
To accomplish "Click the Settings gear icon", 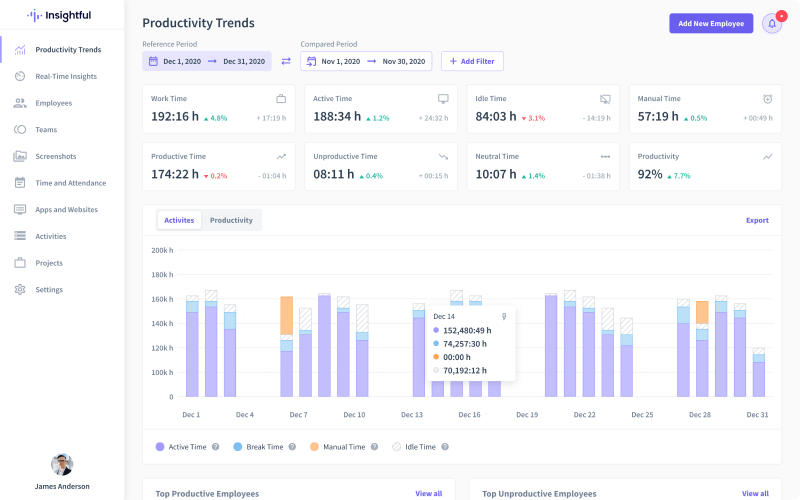I will (x=20, y=290).
